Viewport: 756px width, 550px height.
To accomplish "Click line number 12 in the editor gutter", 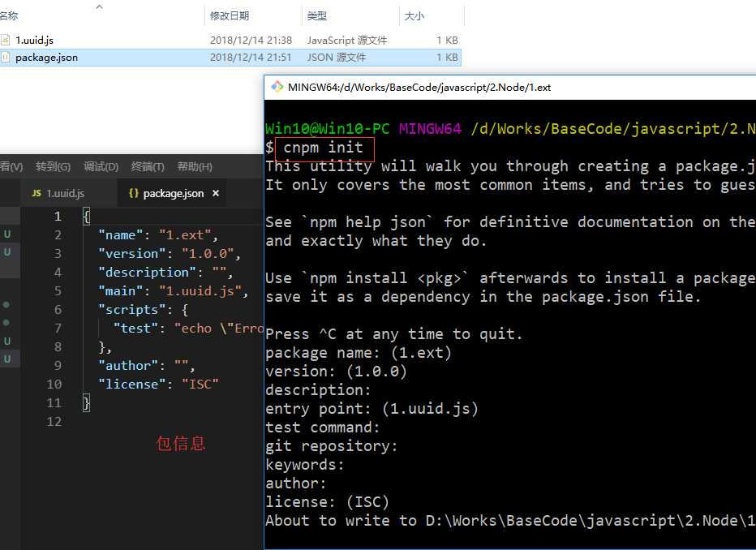I will pos(54,422).
